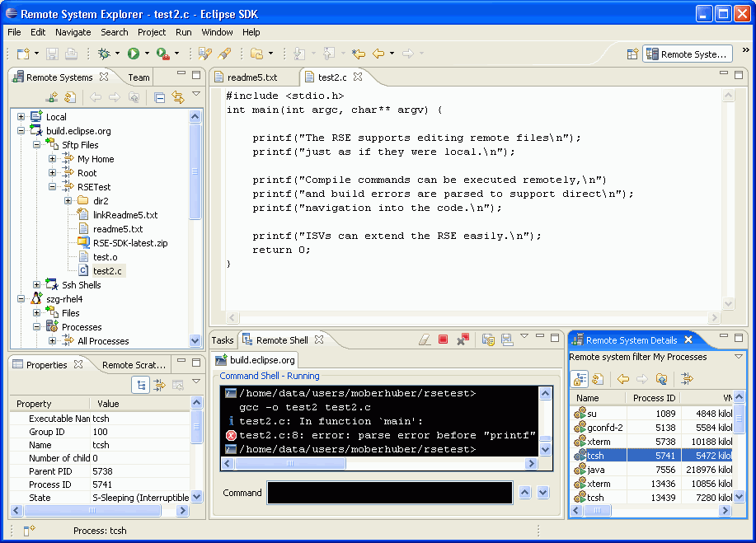Click the Restore Default Value icon in Properties
The image size is (756, 543).
(178, 385)
